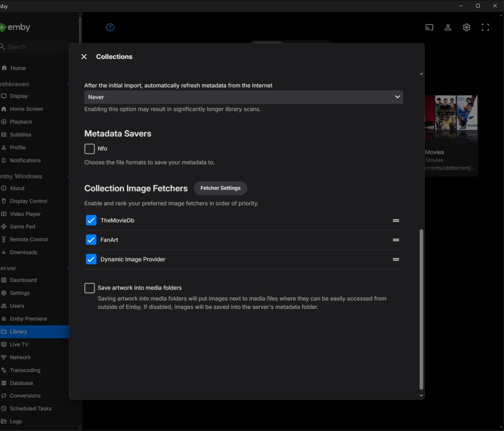Open Subtitles settings in sidebar
The image size is (504, 431).
pyautogui.click(x=21, y=135)
